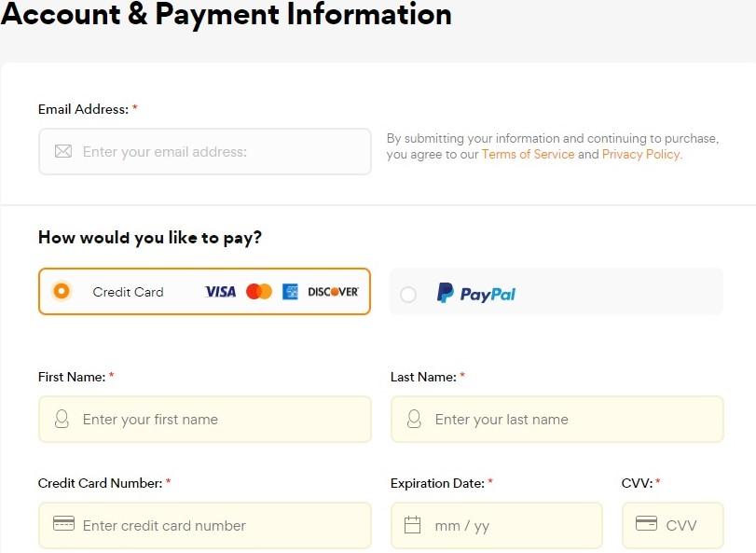Screen dimensions: 756x553
Task: Click the Mastercard logo
Action: coord(259,292)
